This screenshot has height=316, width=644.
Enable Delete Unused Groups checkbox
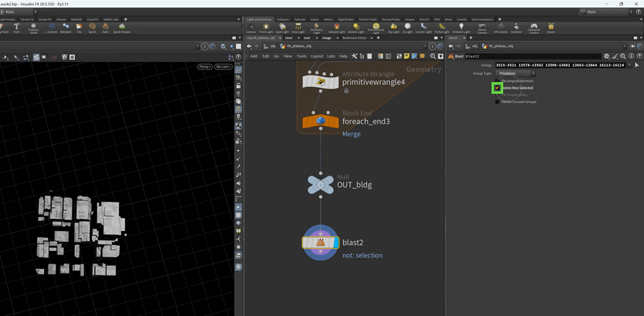coord(497,101)
